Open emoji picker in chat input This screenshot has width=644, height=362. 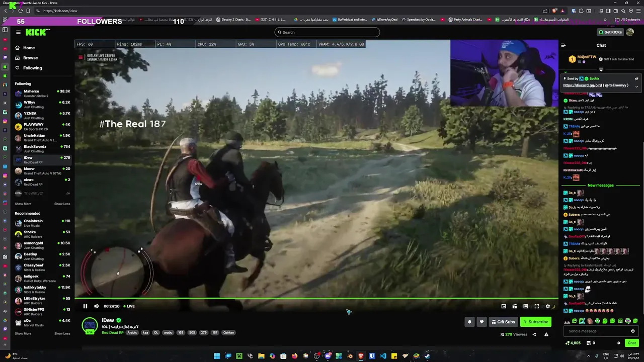pos(633,331)
